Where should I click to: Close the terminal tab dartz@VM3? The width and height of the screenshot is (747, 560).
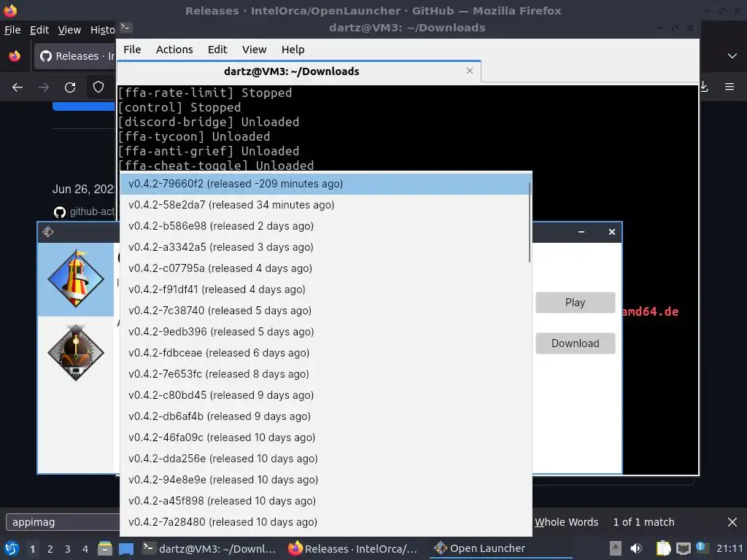click(x=470, y=71)
